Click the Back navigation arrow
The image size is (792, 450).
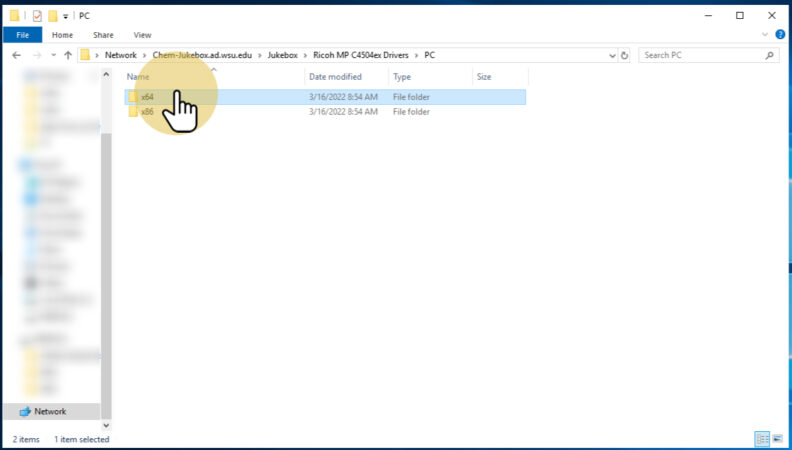(17, 55)
